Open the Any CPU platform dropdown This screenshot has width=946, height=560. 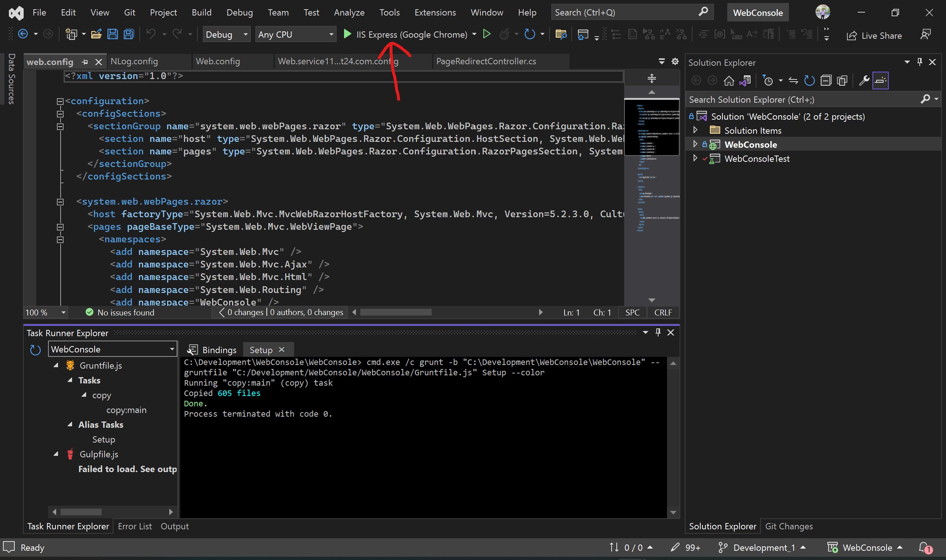[x=331, y=34]
